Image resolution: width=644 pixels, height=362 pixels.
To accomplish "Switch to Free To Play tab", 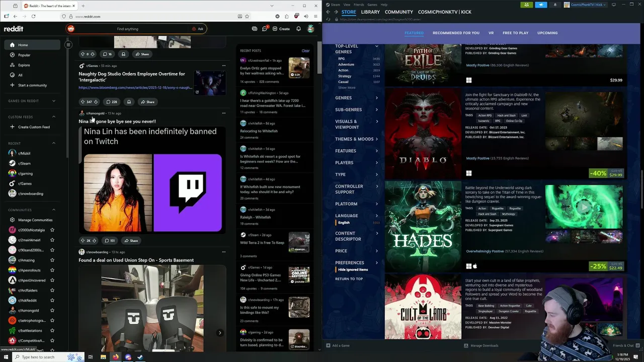I will click(515, 33).
